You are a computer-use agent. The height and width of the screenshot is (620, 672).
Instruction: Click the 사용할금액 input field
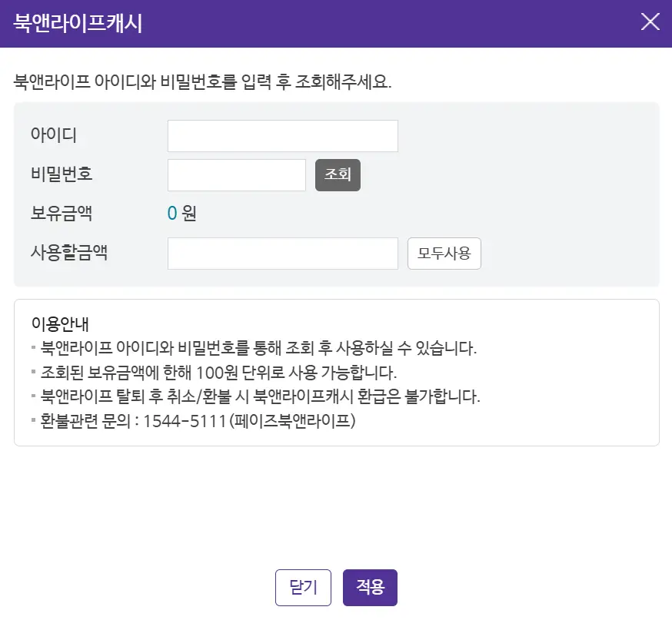(283, 254)
